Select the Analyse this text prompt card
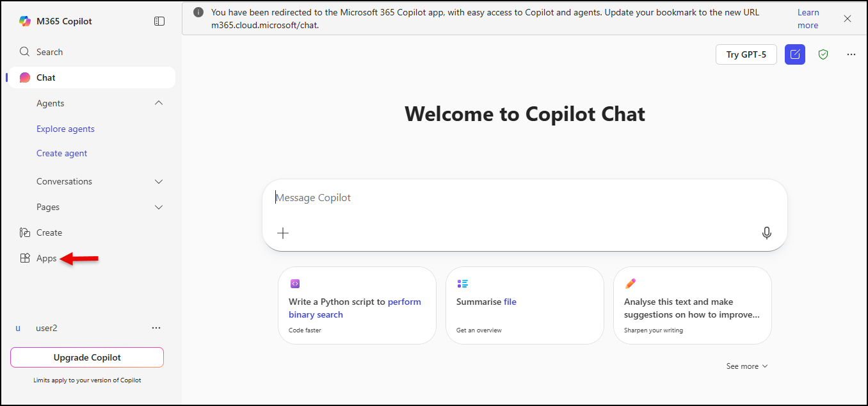Screen dimensions: 868x406 pos(693,305)
